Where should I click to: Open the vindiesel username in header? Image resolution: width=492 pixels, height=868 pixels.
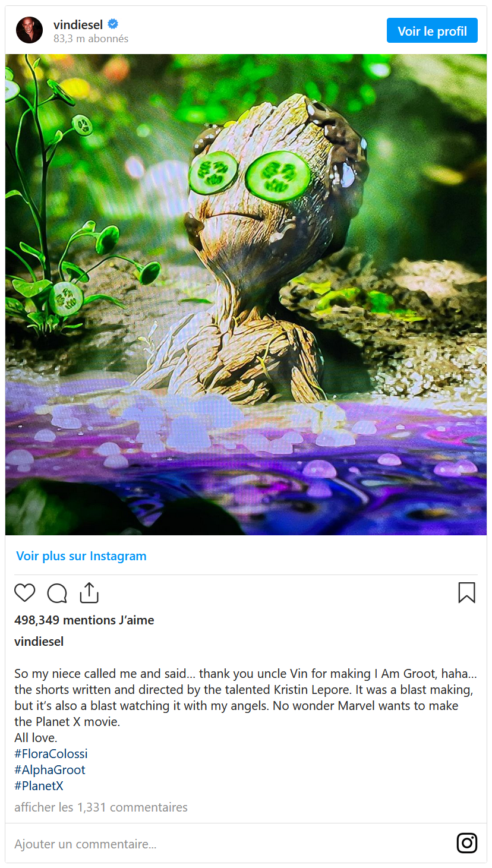[x=78, y=24]
